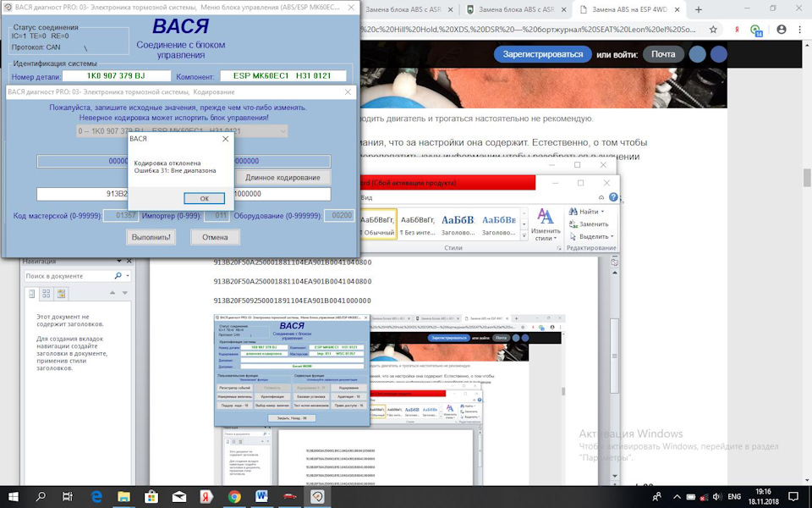
Task: Open Yandex browser from taskbar
Action: [206, 497]
